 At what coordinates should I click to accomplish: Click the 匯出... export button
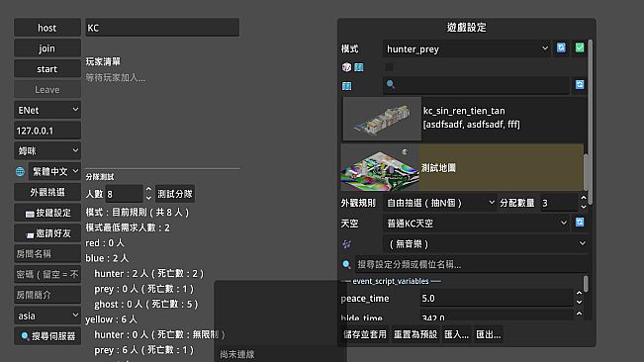click(x=488, y=334)
